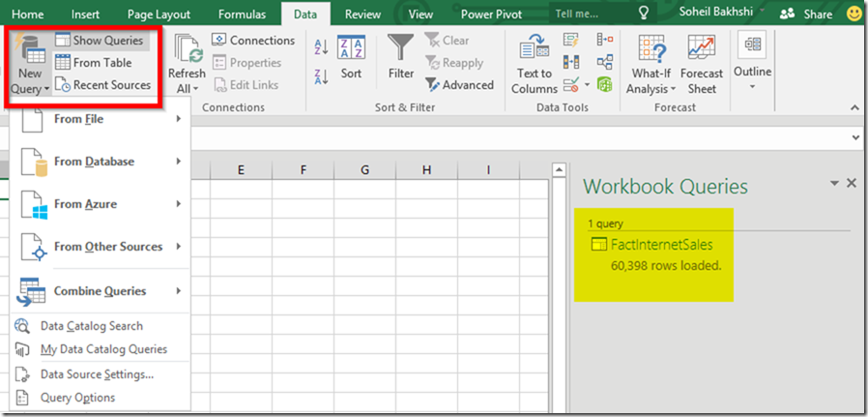
Task: Expand the Combine Queries submenu
Action: [x=101, y=291]
